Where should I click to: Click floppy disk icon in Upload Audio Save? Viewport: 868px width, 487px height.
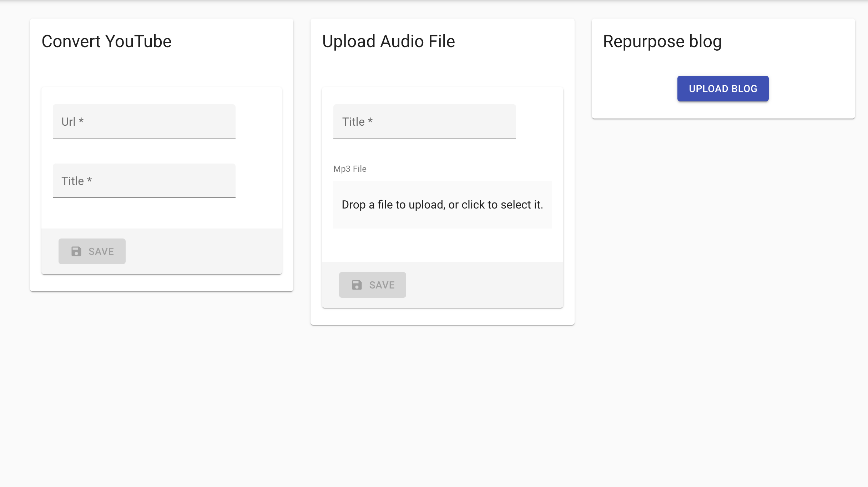tap(357, 285)
